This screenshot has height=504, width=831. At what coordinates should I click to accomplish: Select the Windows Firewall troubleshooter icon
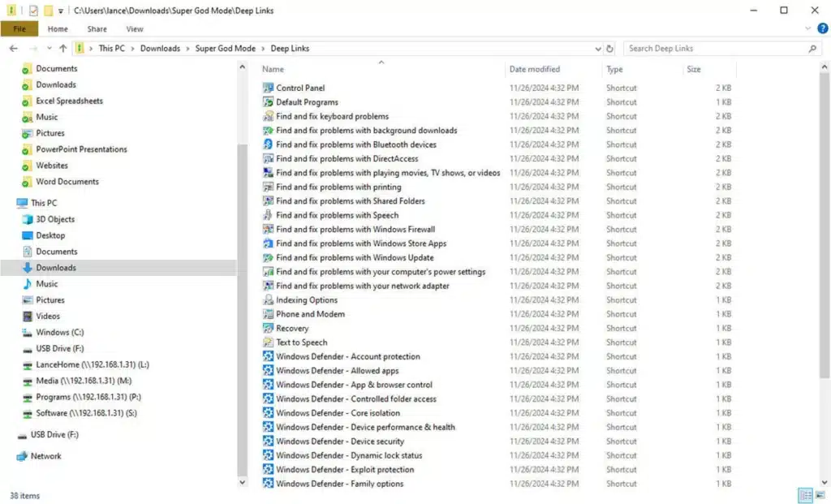tap(268, 230)
